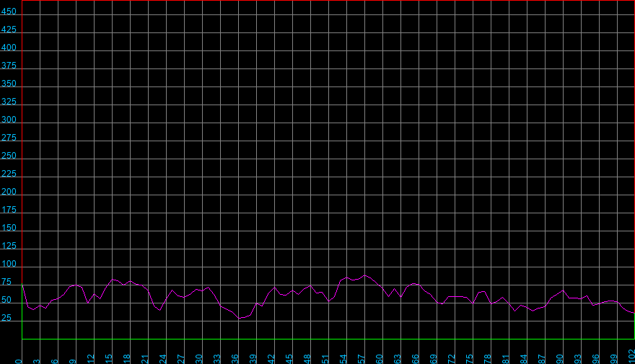Click the 81 horizontal axis label
Viewport: 635px width, 364px height.
click(x=505, y=359)
